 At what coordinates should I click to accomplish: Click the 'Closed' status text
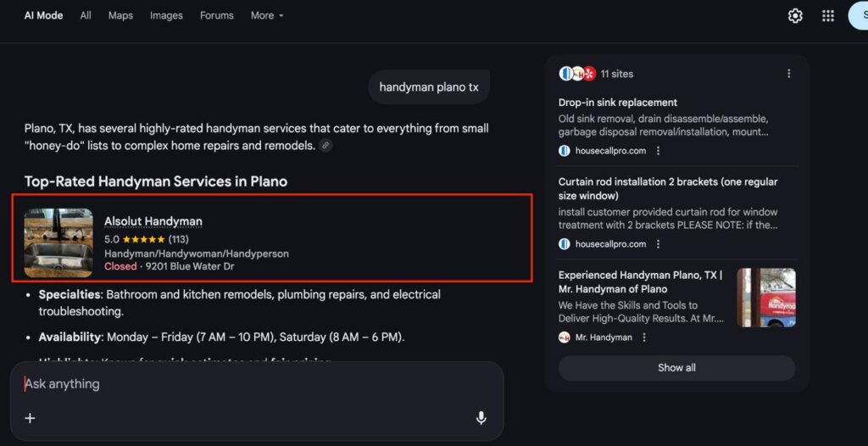pyautogui.click(x=120, y=266)
